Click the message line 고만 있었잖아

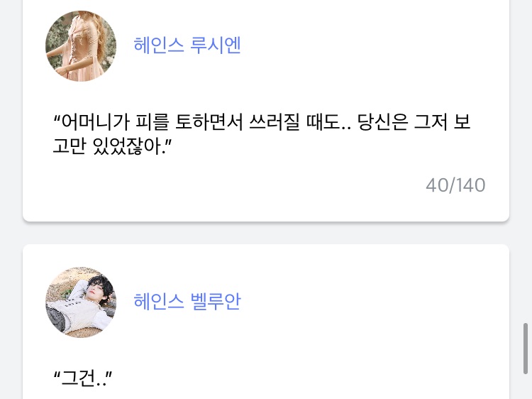(x=112, y=146)
